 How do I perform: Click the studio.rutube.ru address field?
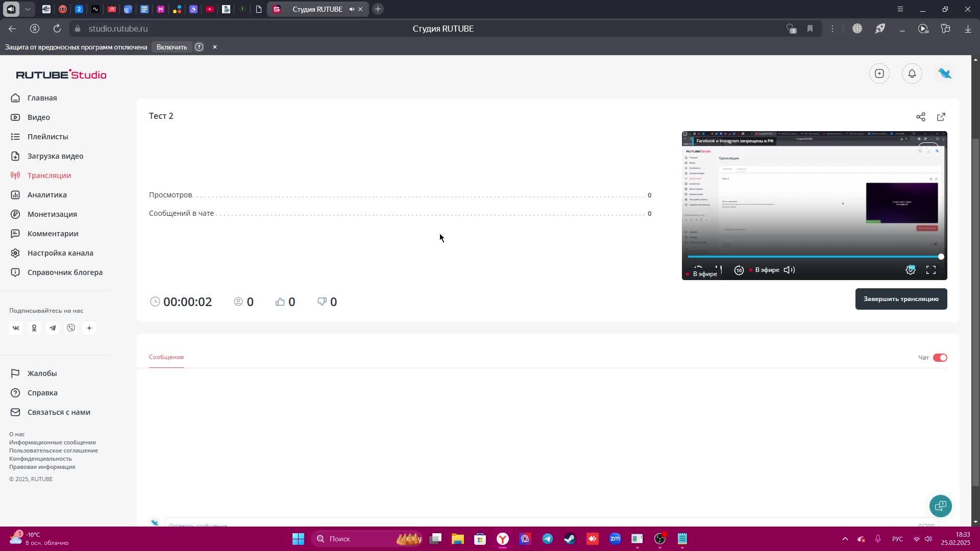pyautogui.click(x=118, y=29)
